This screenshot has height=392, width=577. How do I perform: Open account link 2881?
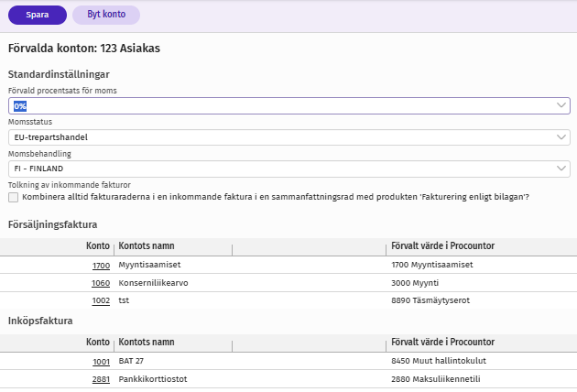coord(101,379)
